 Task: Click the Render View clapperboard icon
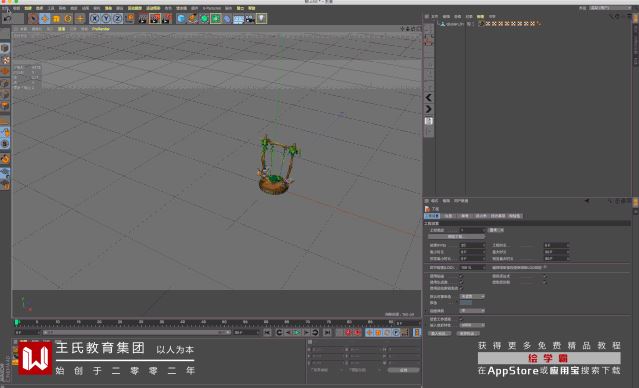[143, 18]
